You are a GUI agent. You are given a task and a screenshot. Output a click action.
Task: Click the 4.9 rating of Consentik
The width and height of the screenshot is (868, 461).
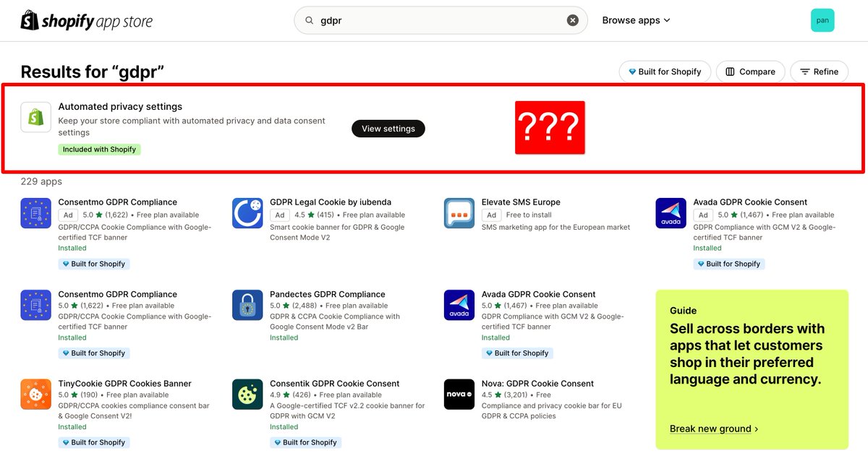coord(280,395)
